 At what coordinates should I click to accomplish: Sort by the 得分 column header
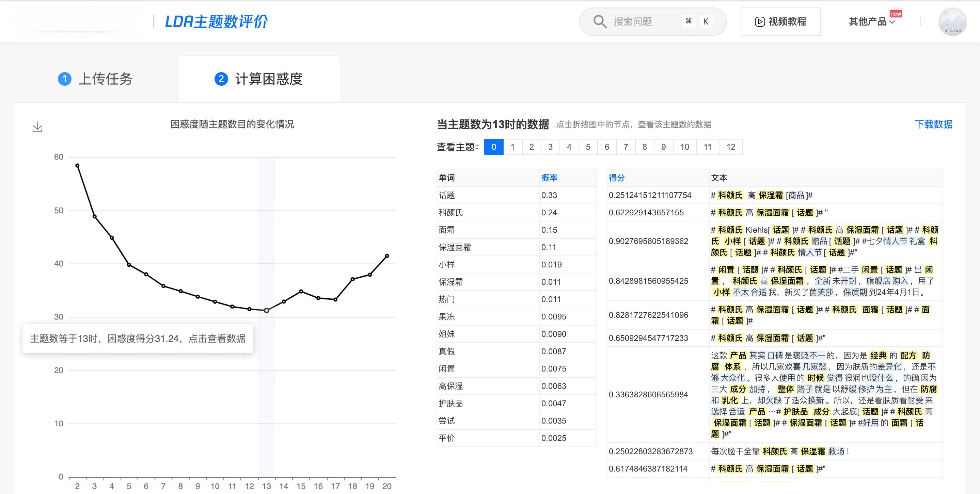click(x=617, y=178)
